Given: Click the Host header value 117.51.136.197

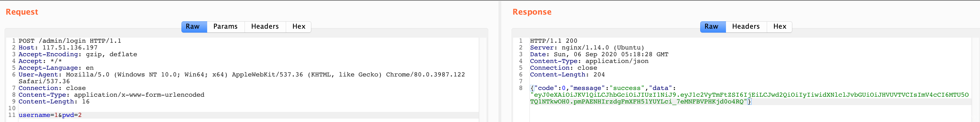Looking at the screenshot, I should [x=70, y=48].
